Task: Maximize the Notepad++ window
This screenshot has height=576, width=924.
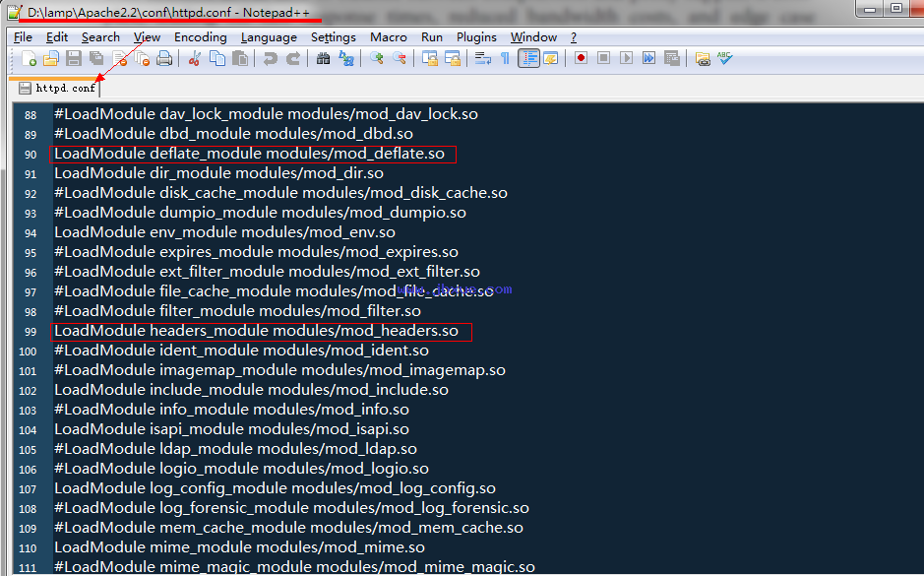Action: (896, 8)
